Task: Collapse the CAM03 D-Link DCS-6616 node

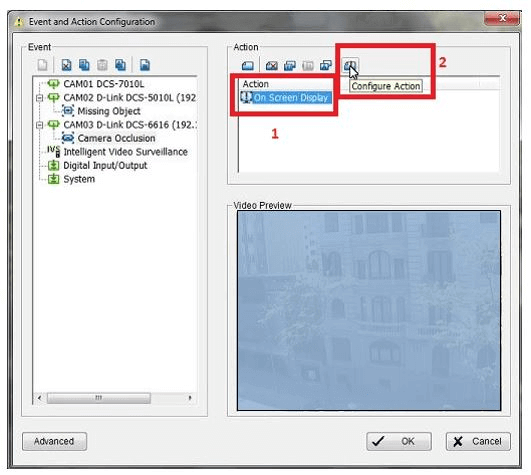Action: [40, 125]
